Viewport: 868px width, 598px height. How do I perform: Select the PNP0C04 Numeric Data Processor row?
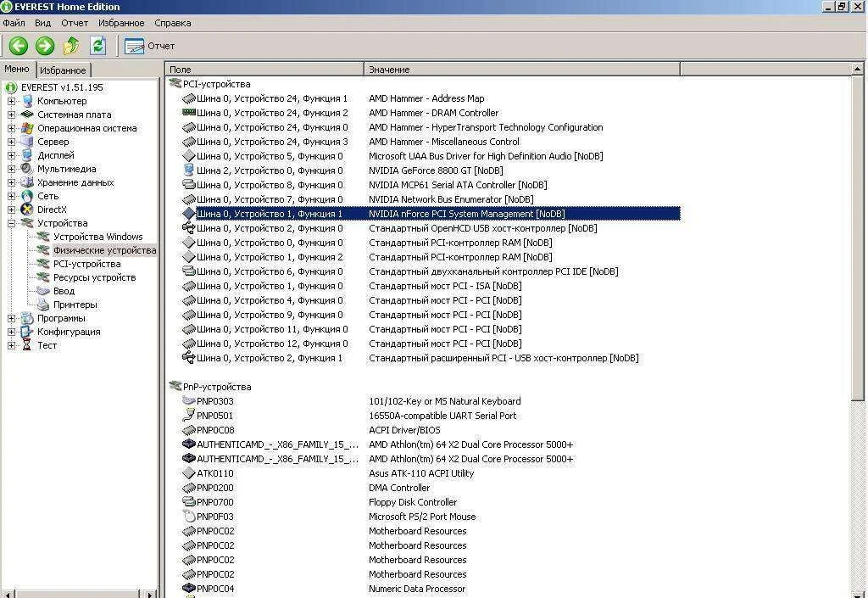pos(431,588)
